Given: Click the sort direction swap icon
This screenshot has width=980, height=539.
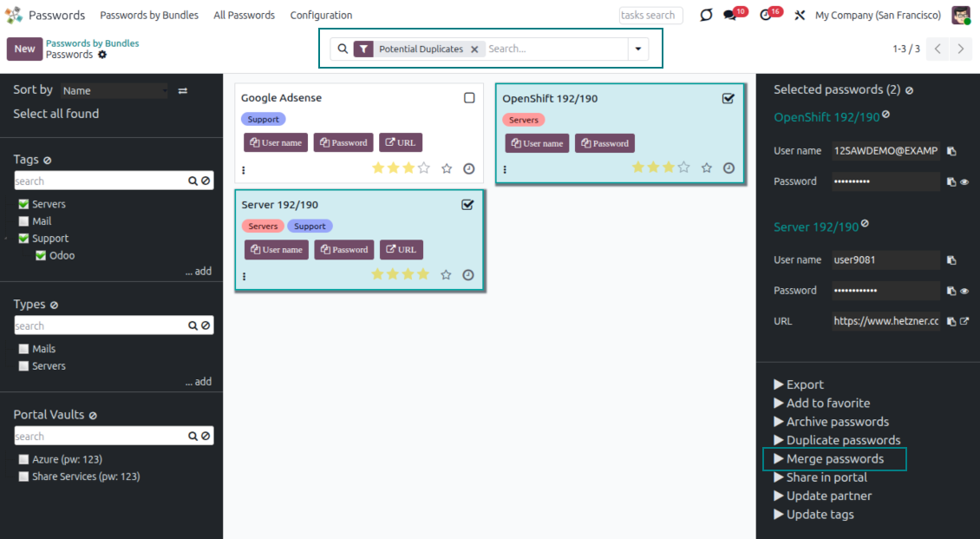Looking at the screenshot, I should [183, 90].
